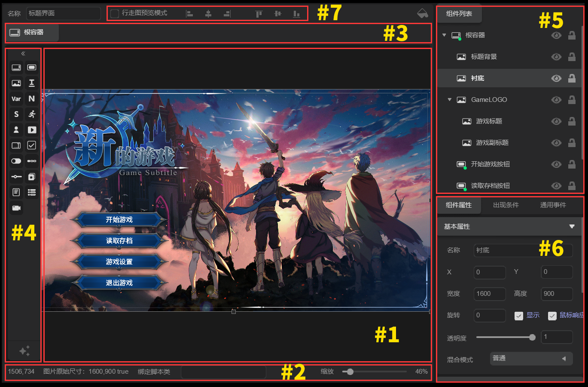Align selected components to right edge
588x387 pixels.
click(x=227, y=14)
